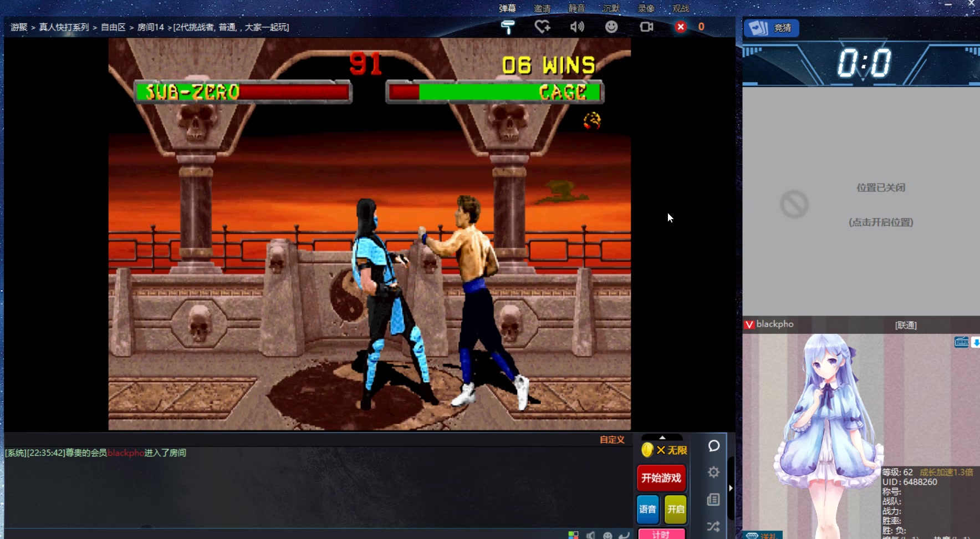Select the 静音 label in the top bar
Image resolution: width=980 pixels, height=539 pixels.
tap(576, 8)
